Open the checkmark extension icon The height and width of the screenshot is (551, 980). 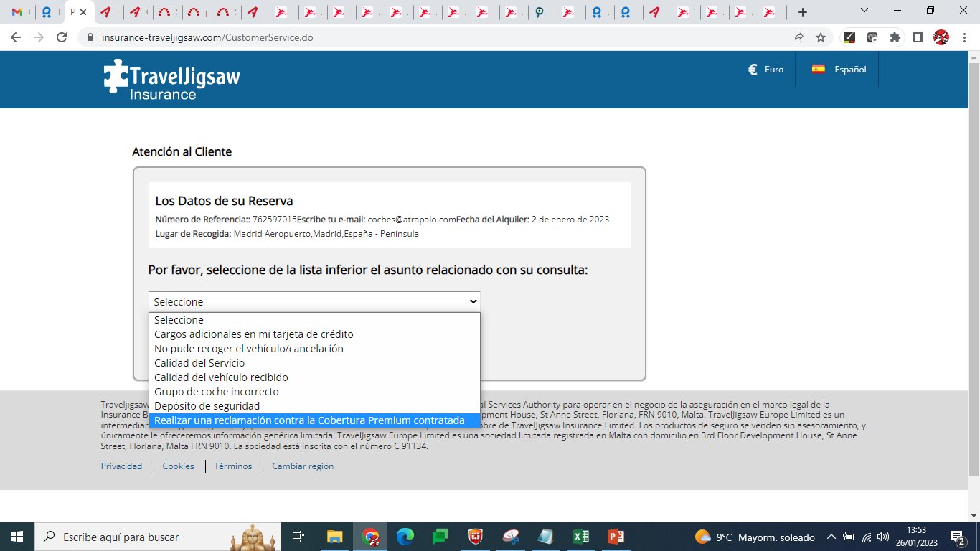coord(849,37)
